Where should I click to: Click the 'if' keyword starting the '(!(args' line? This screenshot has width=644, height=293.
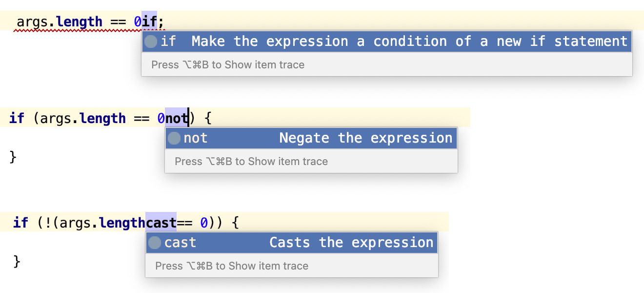click(20, 223)
